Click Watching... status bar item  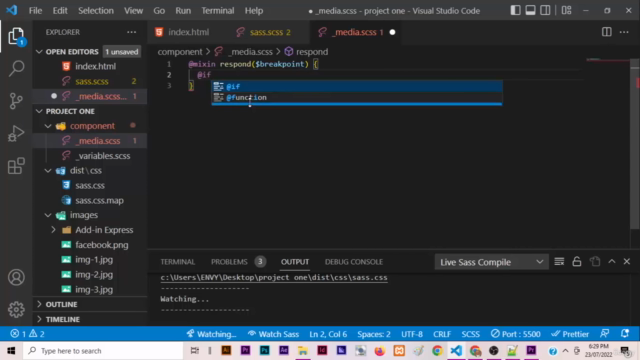[211, 334]
